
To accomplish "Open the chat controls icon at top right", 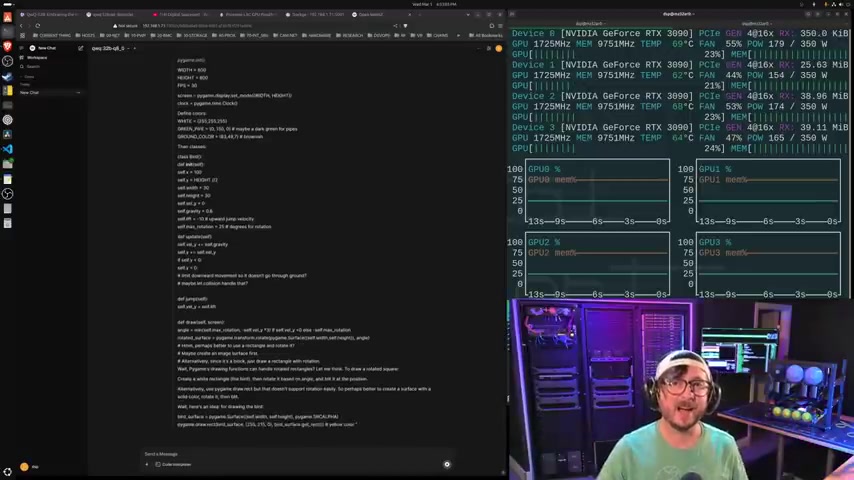I will (x=489, y=48).
